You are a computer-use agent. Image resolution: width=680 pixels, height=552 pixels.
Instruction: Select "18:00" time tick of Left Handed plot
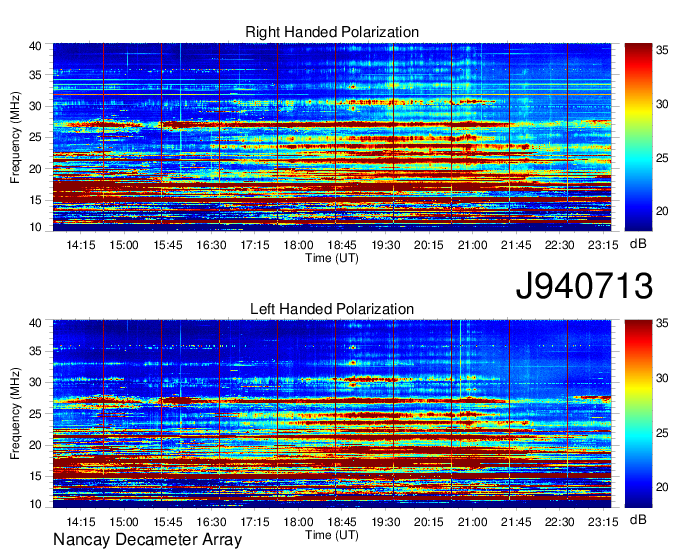298,522
